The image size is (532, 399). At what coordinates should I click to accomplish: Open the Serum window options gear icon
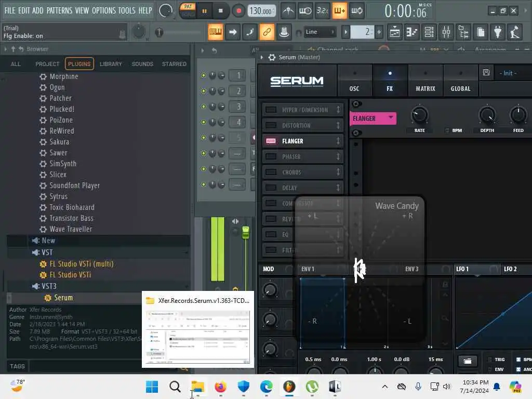[272, 57]
